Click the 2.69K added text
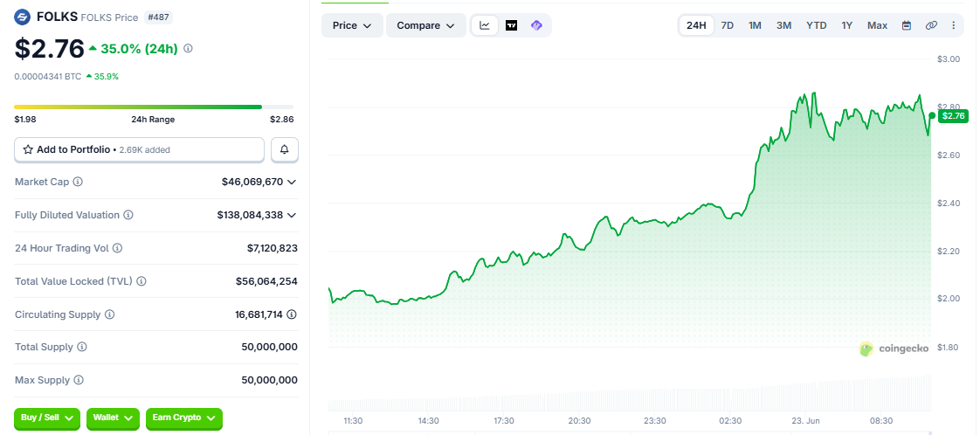 [x=144, y=150]
